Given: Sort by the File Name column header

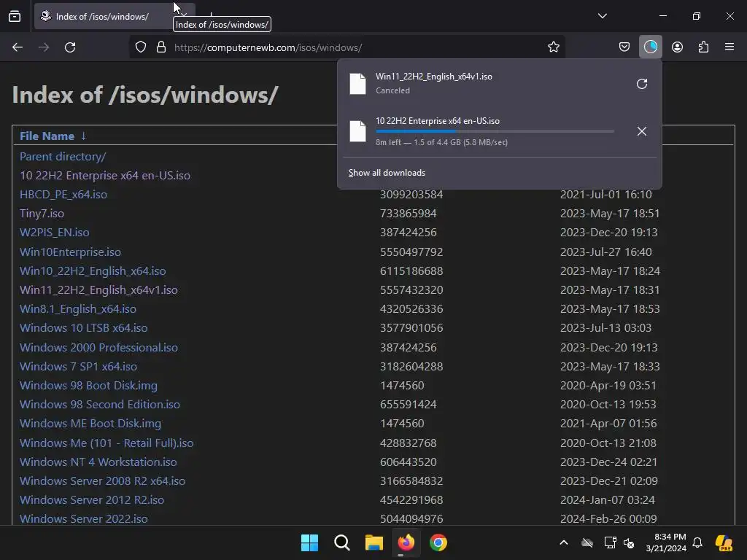Looking at the screenshot, I should pyautogui.click(x=53, y=136).
